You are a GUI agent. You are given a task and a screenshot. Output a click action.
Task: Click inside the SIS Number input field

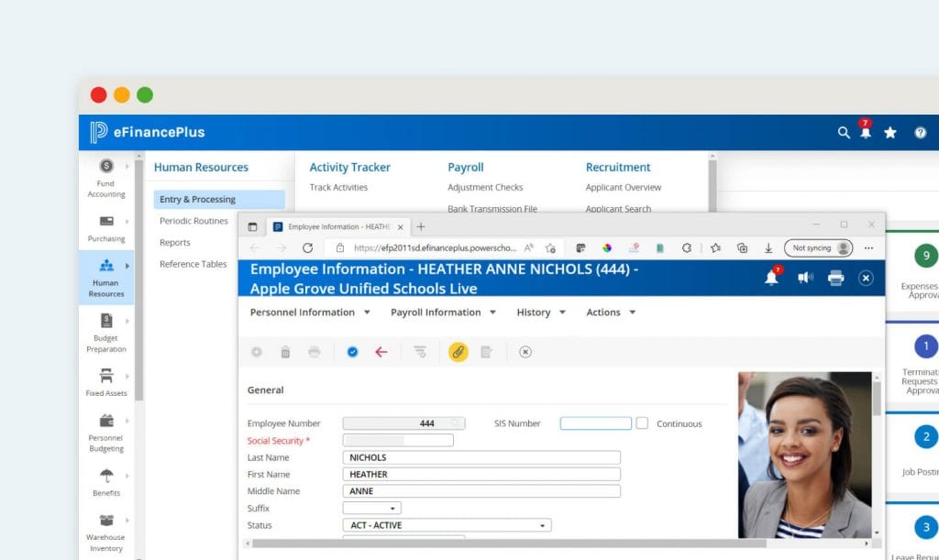point(596,423)
